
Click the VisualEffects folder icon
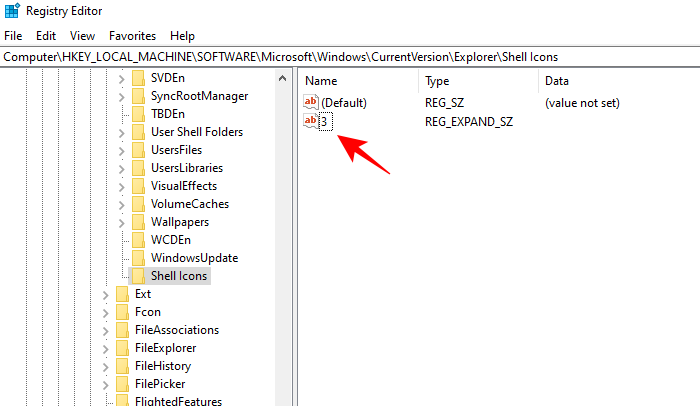pos(138,186)
